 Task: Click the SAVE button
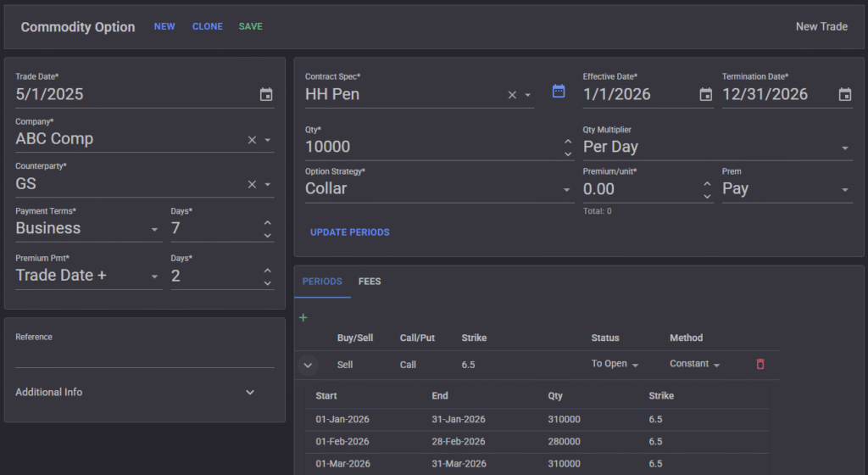click(251, 26)
